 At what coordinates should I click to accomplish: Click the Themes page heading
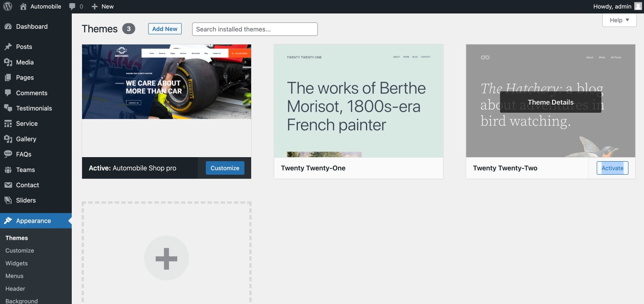click(x=100, y=29)
